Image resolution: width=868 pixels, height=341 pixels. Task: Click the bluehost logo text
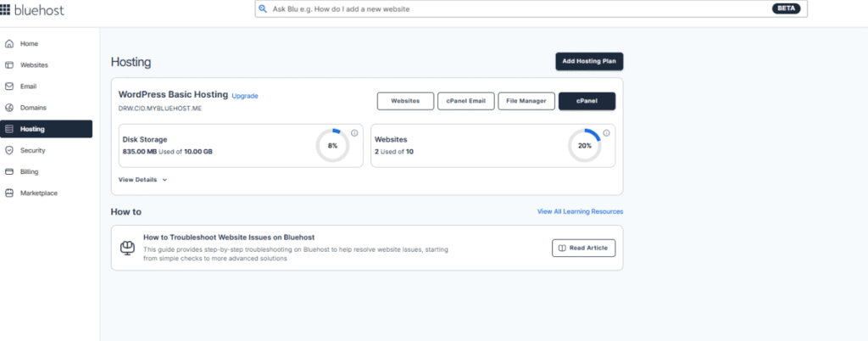pos(39,9)
